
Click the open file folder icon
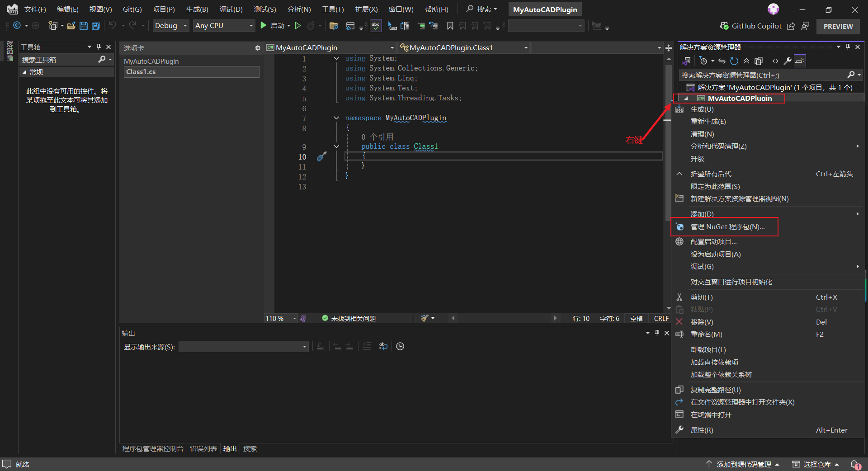click(x=71, y=26)
